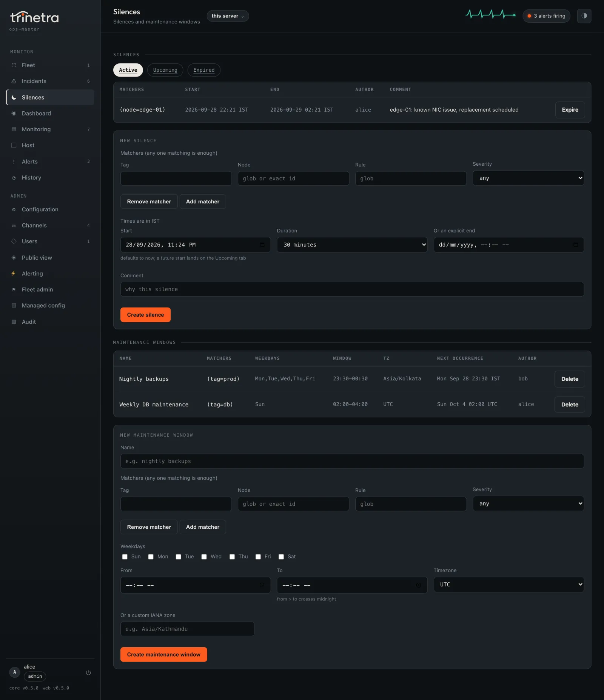Click Add matcher in New Silence
Viewport: 604px width, 700px height.
(x=203, y=202)
